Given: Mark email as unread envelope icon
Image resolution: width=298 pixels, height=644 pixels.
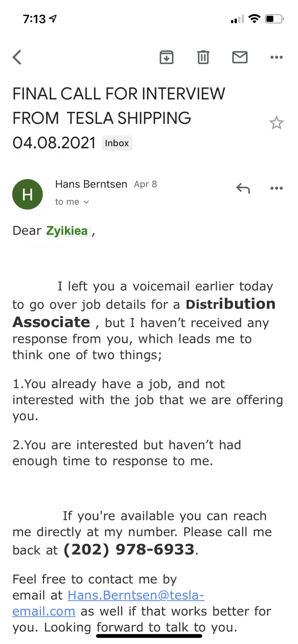Looking at the screenshot, I should 240,57.
